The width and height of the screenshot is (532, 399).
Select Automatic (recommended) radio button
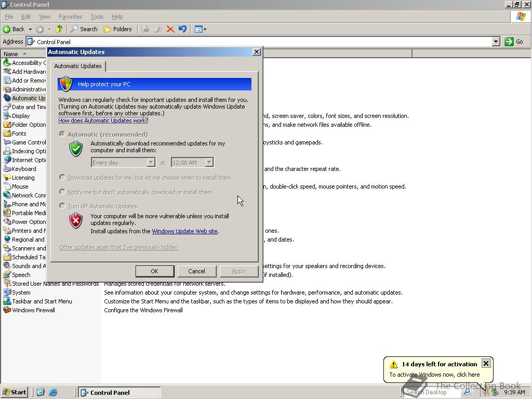pos(62,134)
